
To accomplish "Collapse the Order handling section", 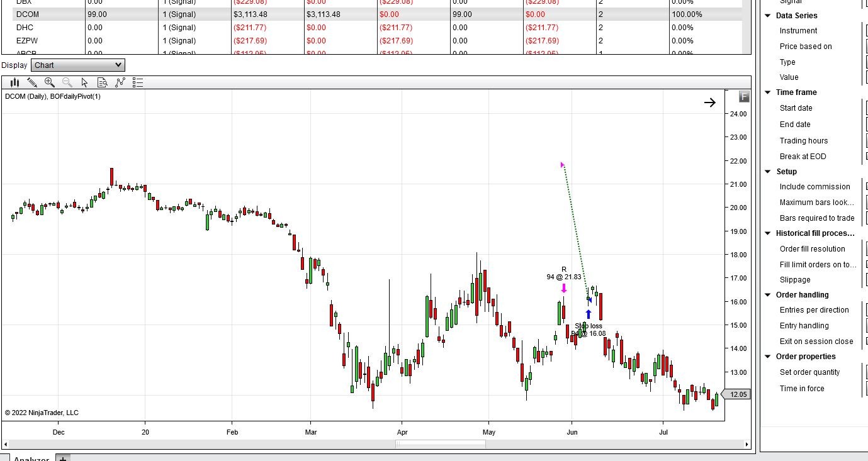I will point(768,295).
